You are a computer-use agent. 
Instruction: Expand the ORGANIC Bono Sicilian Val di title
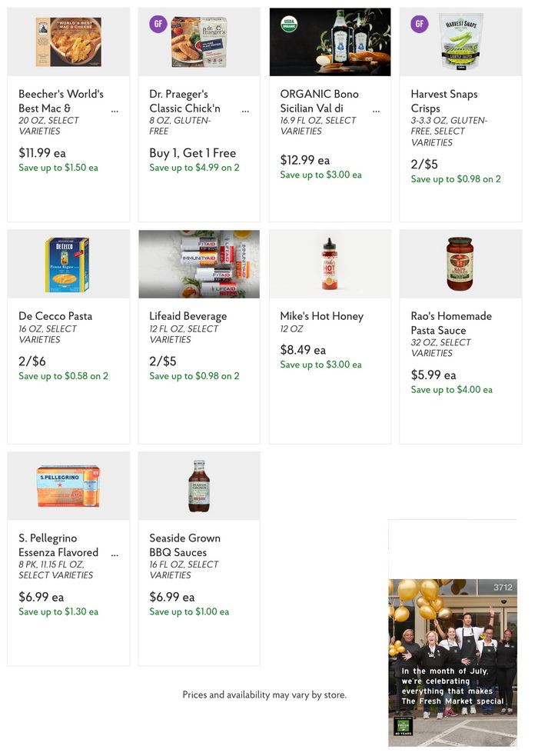377,110
